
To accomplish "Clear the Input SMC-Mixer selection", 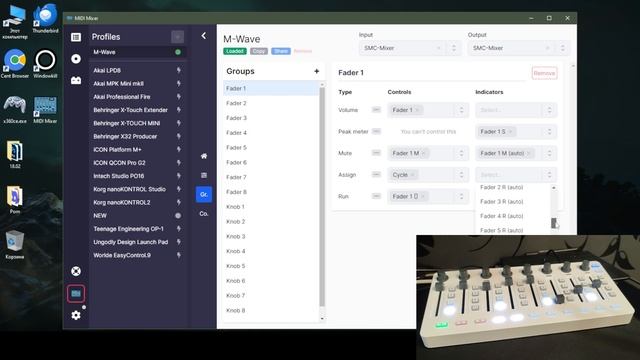I will click(439, 48).
